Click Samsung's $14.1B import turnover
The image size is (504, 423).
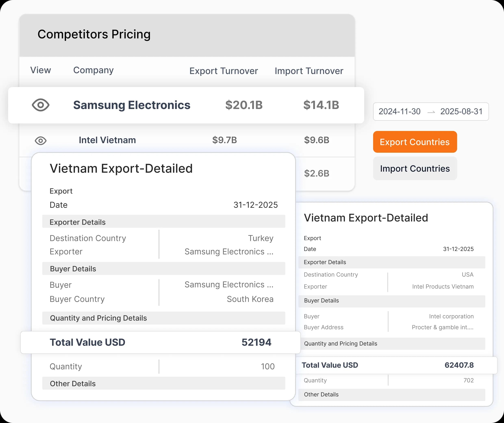click(x=321, y=105)
